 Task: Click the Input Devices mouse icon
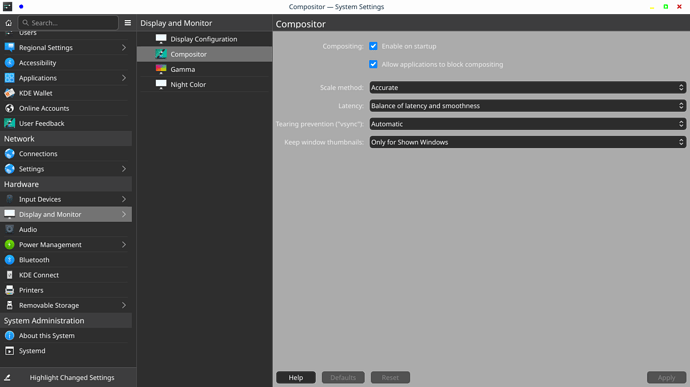click(9, 199)
